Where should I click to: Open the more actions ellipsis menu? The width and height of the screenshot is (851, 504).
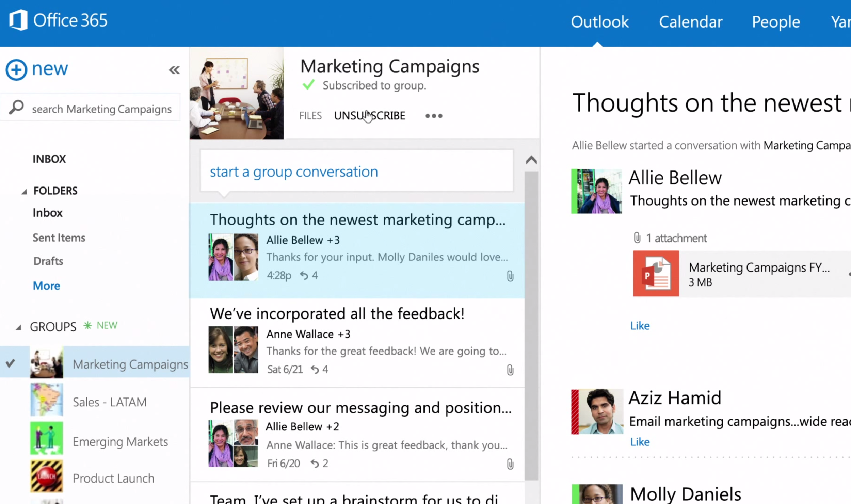[434, 116]
